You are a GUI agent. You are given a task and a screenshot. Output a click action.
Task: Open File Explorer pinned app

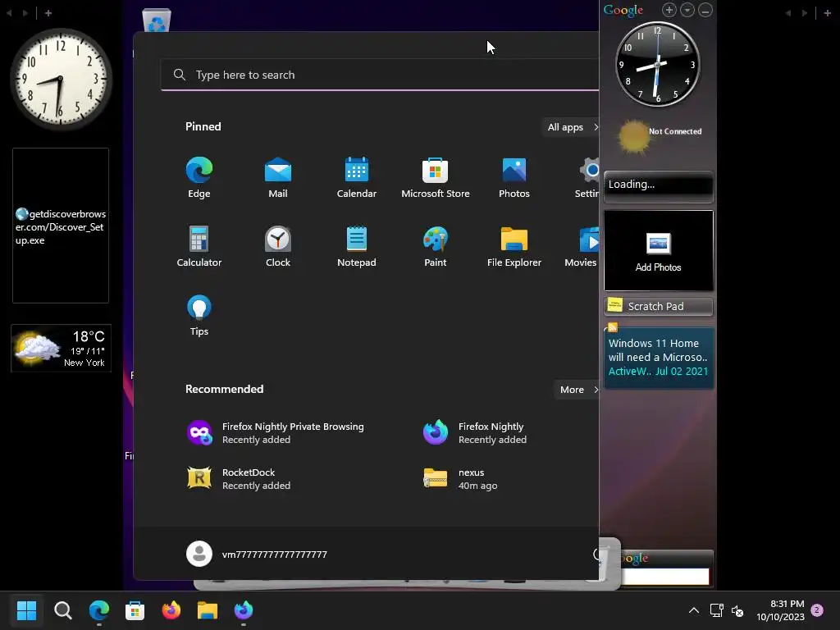coord(514,246)
